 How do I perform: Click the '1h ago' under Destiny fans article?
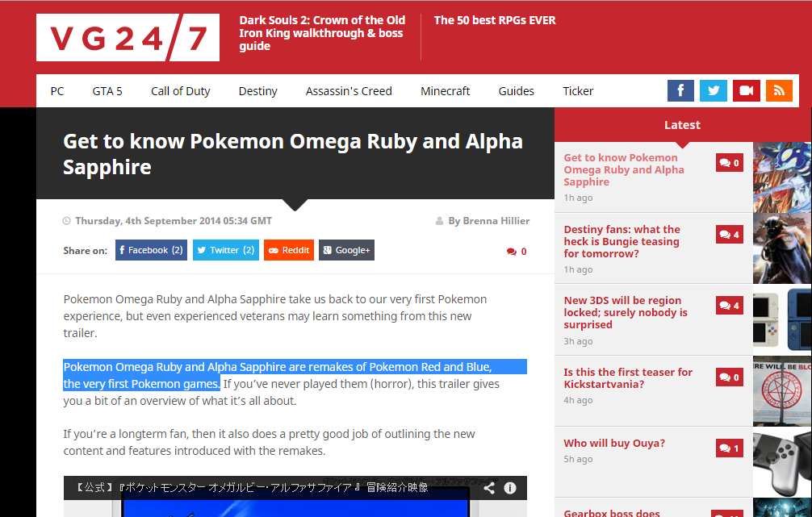pos(578,269)
